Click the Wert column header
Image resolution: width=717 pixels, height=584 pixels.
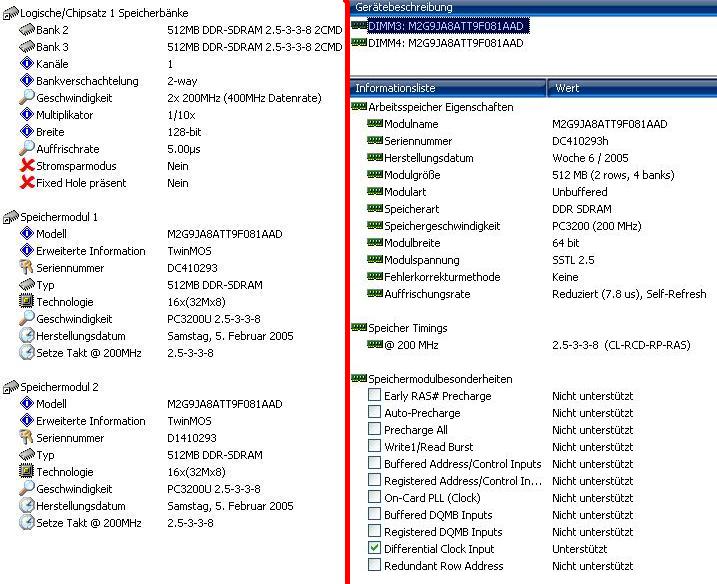632,88
